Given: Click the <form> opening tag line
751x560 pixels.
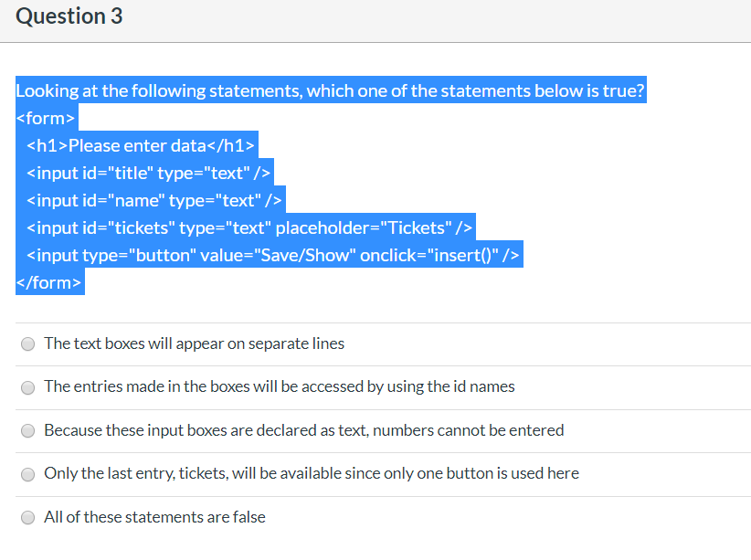Looking at the screenshot, I should [45, 118].
